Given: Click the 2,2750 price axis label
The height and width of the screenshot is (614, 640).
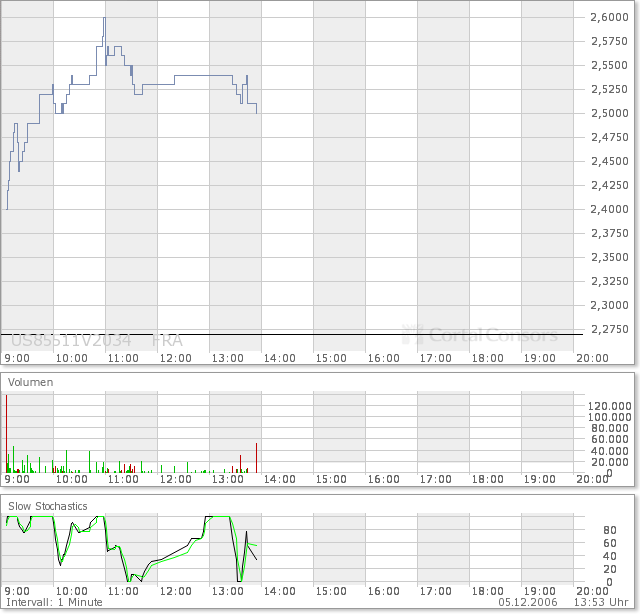Looking at the screenshot, I should pos(609,329).
